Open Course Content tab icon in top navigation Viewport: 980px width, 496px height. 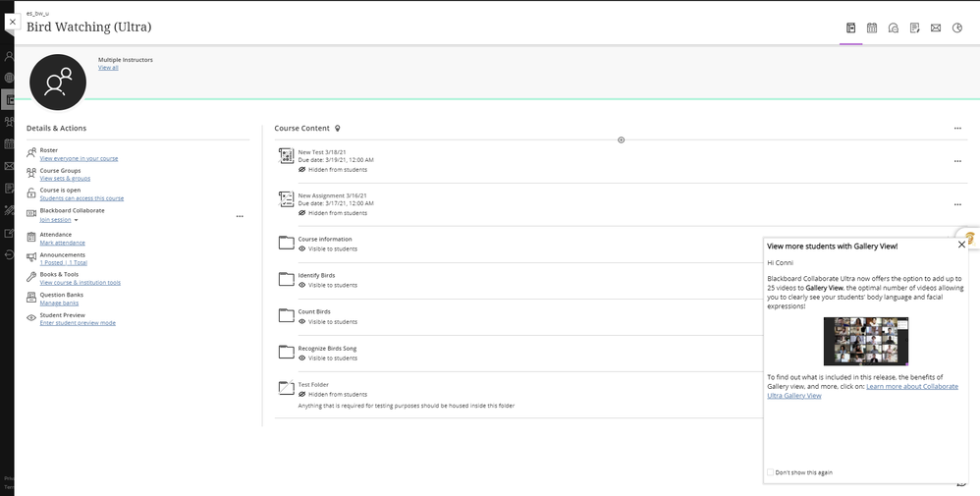[850, 28]
